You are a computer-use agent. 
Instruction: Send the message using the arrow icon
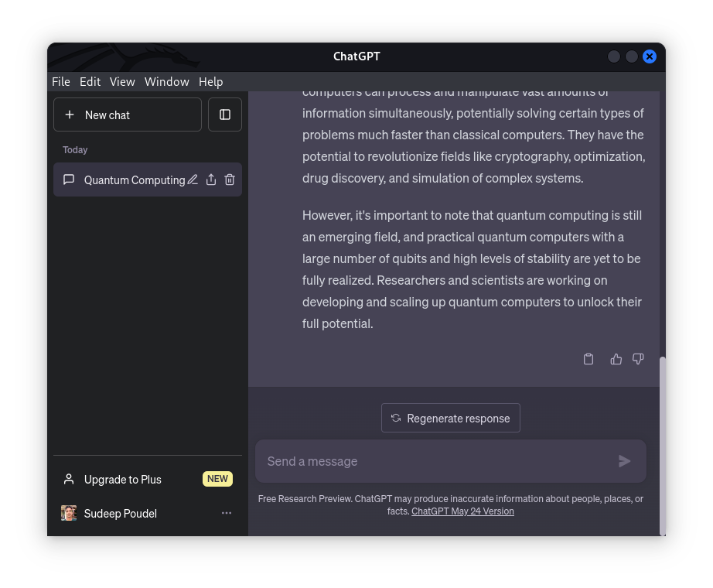click(x=624, y=461)
